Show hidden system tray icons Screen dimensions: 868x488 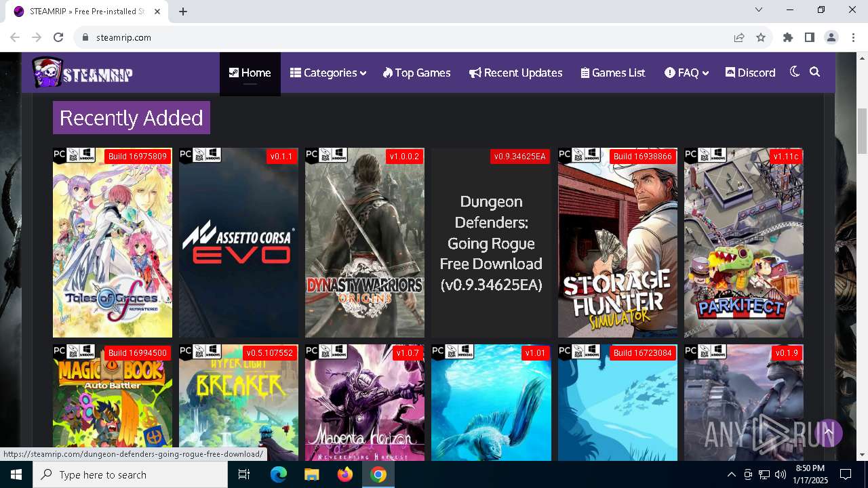(731, 474)
